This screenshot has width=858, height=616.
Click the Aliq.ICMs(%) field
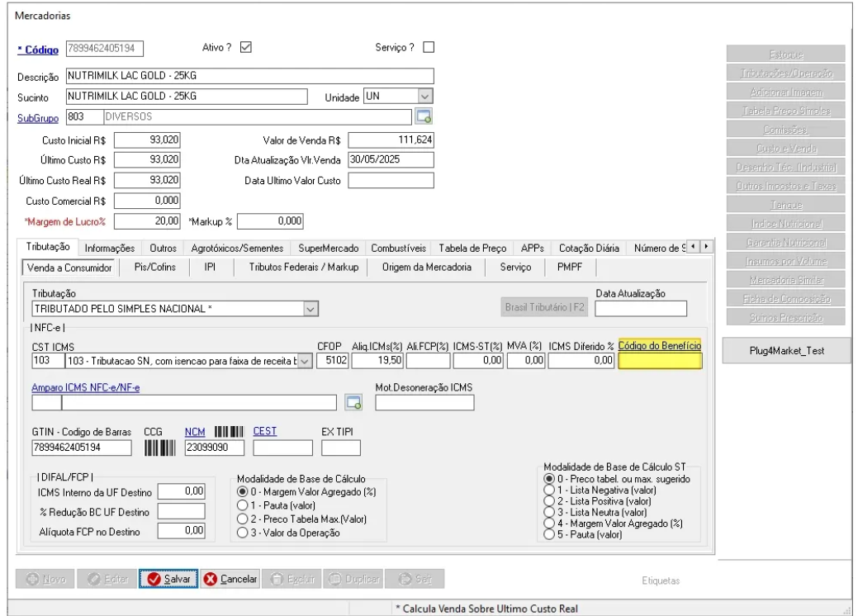[377, 361]
